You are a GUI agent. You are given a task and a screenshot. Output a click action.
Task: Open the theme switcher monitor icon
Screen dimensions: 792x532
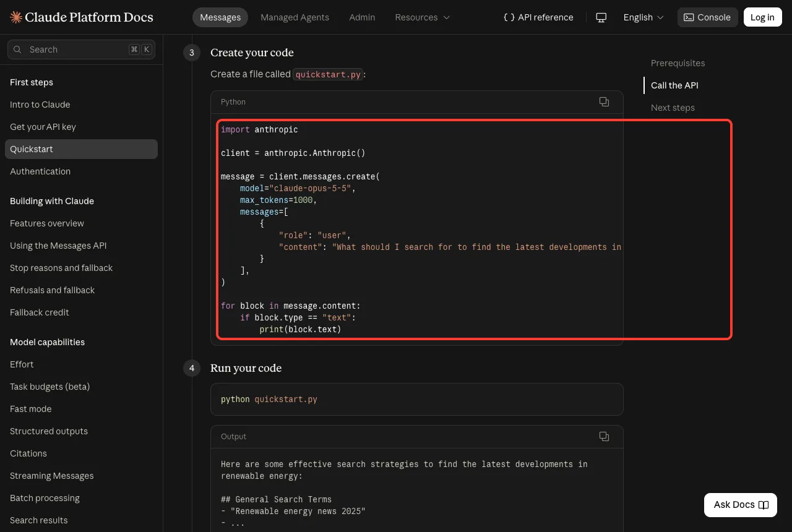pyautogui.click(x=601, y=17)
